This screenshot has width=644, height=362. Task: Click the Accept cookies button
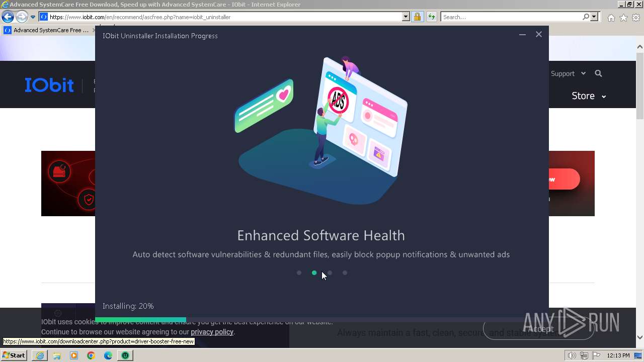click(x=539, y=329)
